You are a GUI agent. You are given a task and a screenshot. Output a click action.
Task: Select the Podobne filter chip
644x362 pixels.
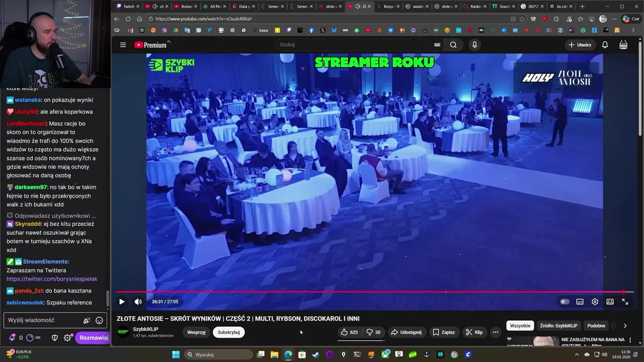pos(596,326)
